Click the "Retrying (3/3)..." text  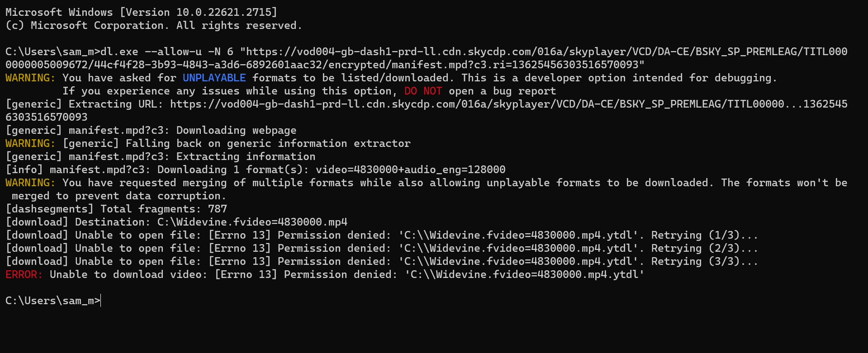704,262
